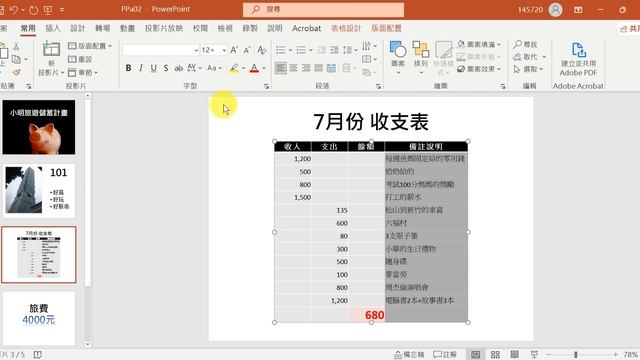This screenshot has height=360, width=640.
Task: Click the Cut scissors icon
Action: point(16,46)
